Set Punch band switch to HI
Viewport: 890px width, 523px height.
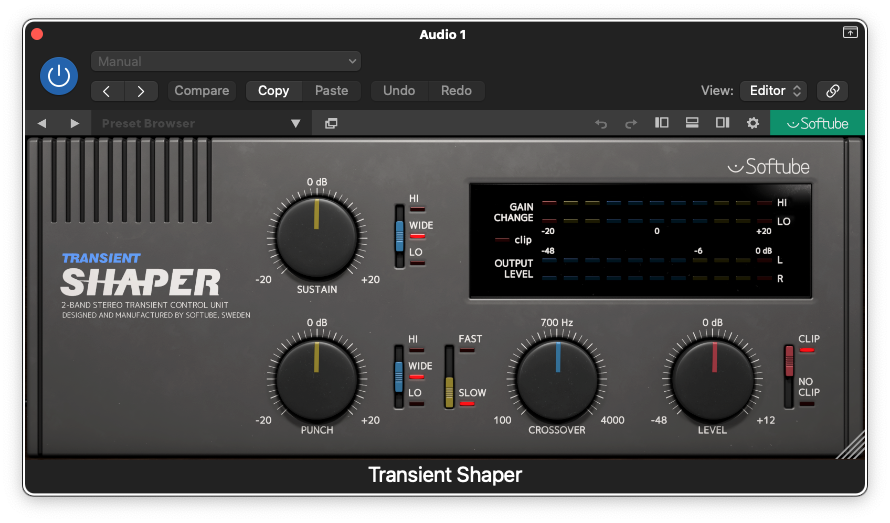415,342
